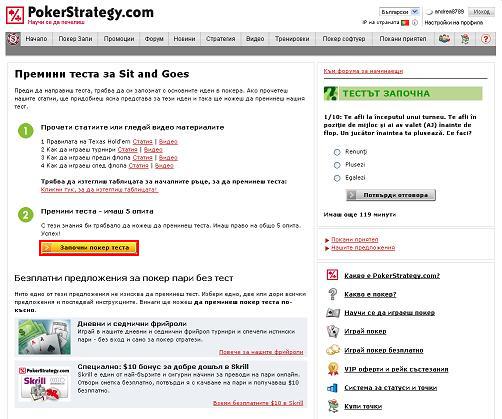Click the username next to the profile icon
Viewport: 502px width, 419px height.
[x=449, y=11]
